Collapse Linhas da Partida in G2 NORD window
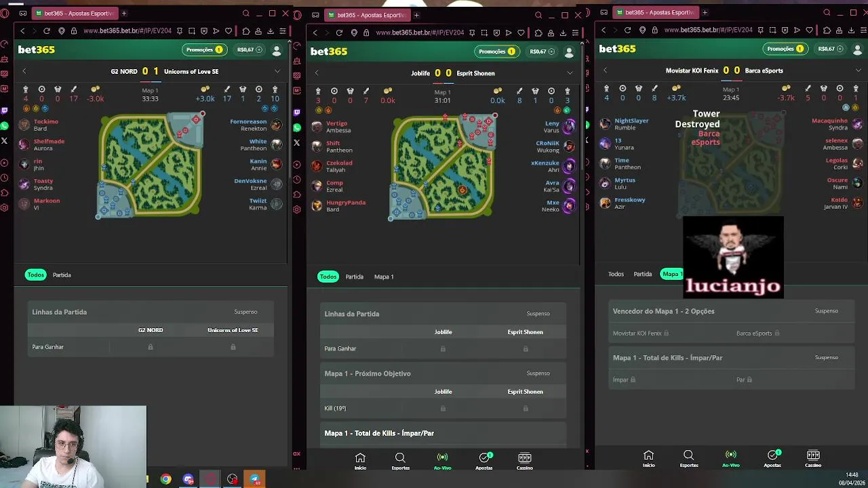Image resolution: width=868 pixels, height=488 pixels. (x=151, y=312)
